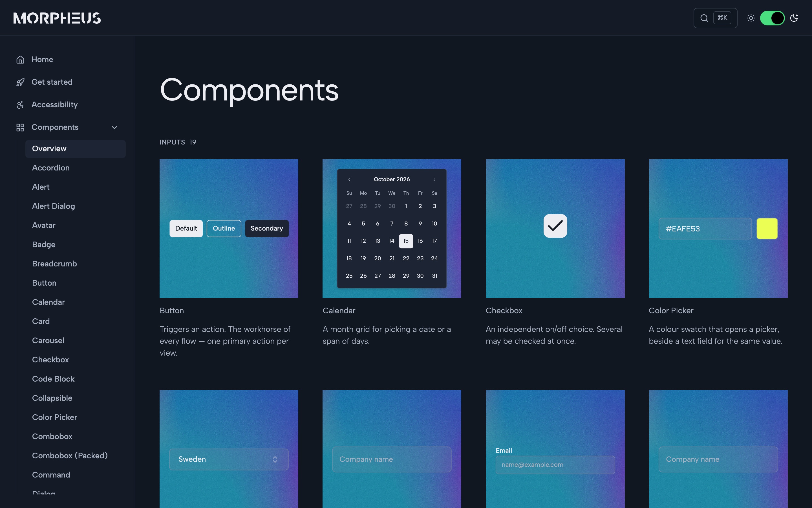Viewport: 812px width, 508px height.
Task: Open Badge page from sidebar
Action: point(44,245)
